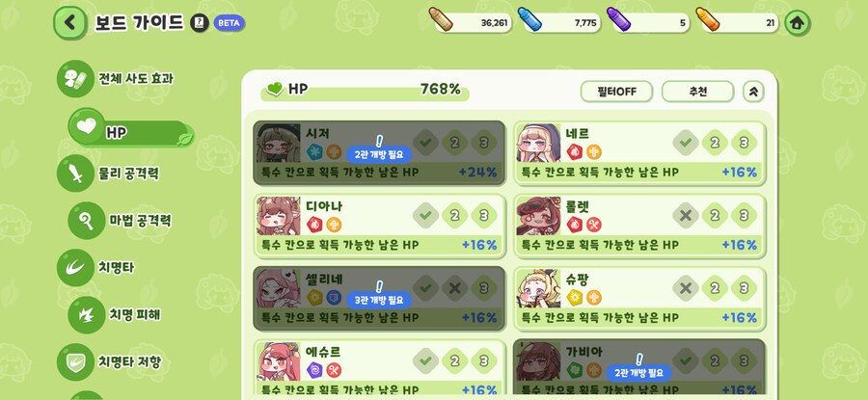The height and width of the screenshot is (400, 868).
Task: Click the purple bullet currency icon
Action: pyautogui.click(x=619, y=19)
